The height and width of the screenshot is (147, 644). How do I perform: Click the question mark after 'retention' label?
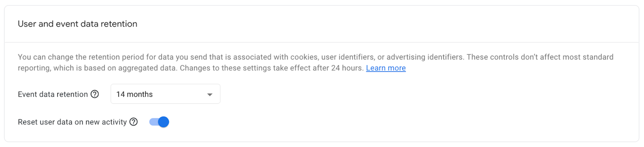pos(94,94)
